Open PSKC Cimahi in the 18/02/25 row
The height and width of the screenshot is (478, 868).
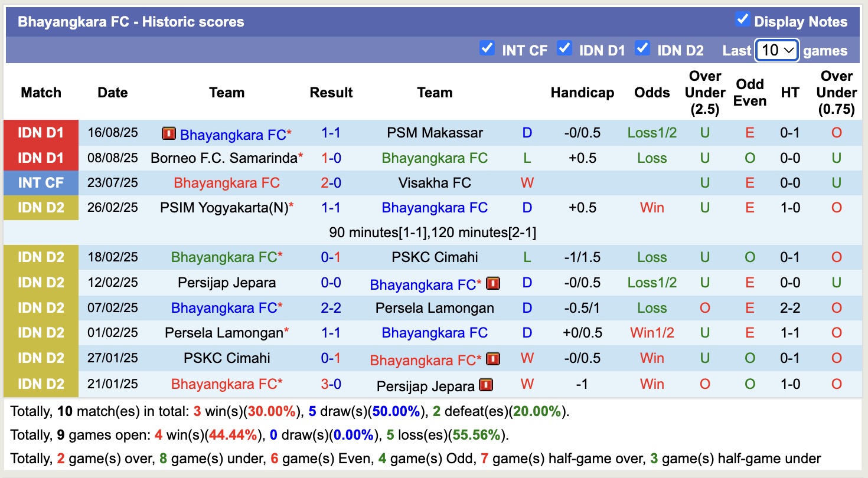point(435,257)
